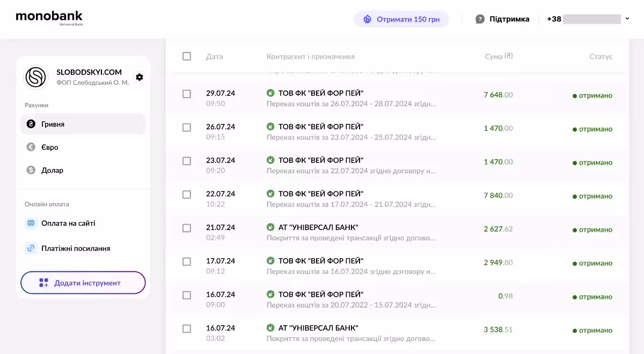This screenshot has height=354, width=644.
Task: Click the globe icon for Оплата на сайті
Action: tap(31, 223)
